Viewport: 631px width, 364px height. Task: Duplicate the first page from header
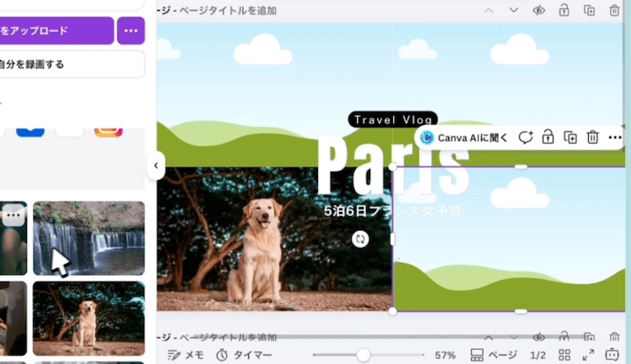tap(589, 11)
